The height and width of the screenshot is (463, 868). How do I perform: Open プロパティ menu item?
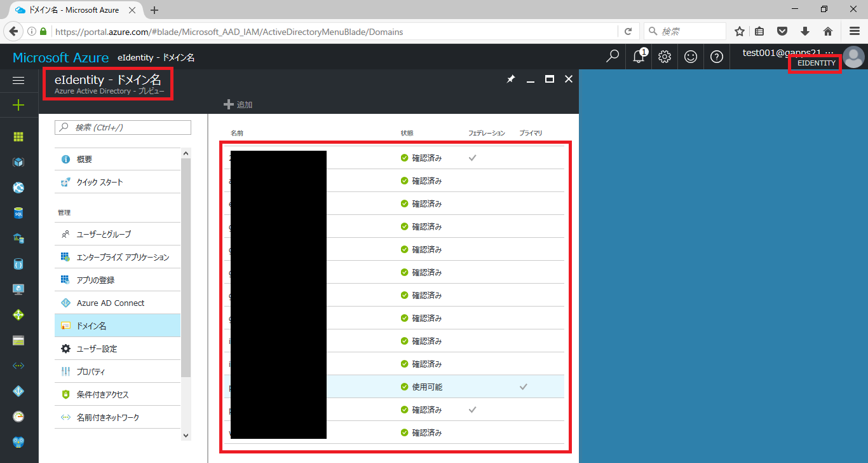[x=118, y=371]
